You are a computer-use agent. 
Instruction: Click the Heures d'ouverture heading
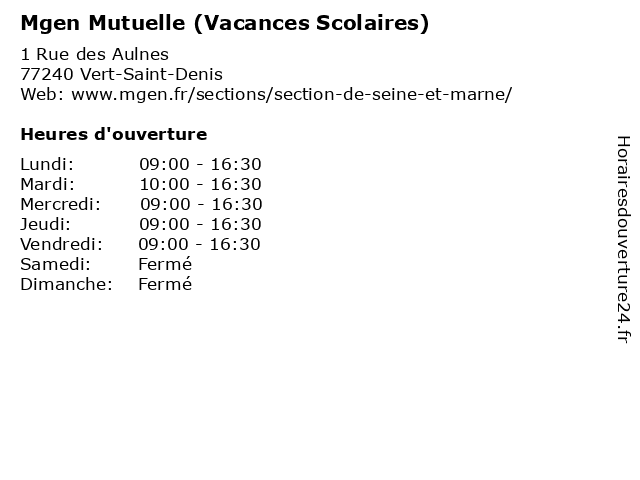click(x=114, y=134)
